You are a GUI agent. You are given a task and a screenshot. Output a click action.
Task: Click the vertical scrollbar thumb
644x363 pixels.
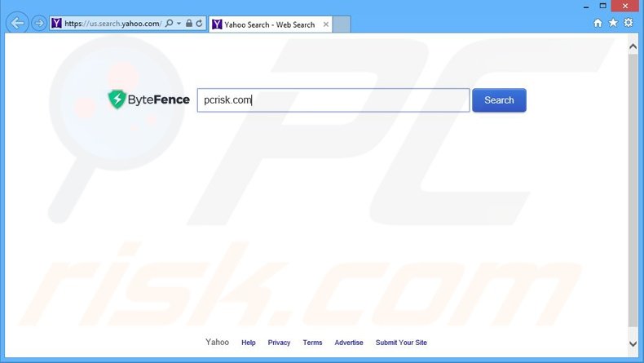pyautogui.click(x=633, y=189)
